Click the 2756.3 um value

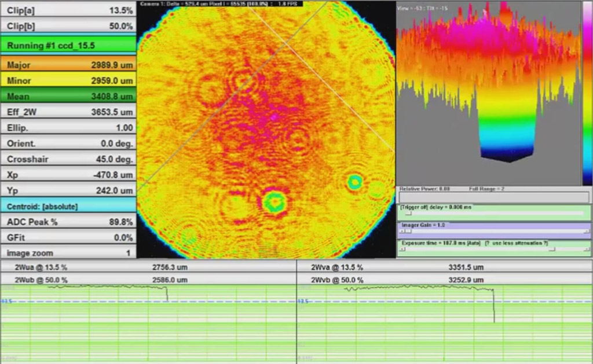(170, 267)
